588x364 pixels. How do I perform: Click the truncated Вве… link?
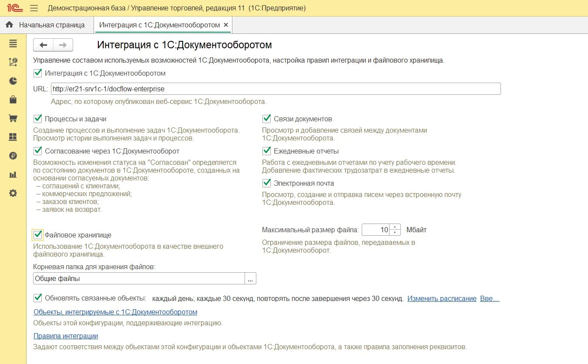490,299
